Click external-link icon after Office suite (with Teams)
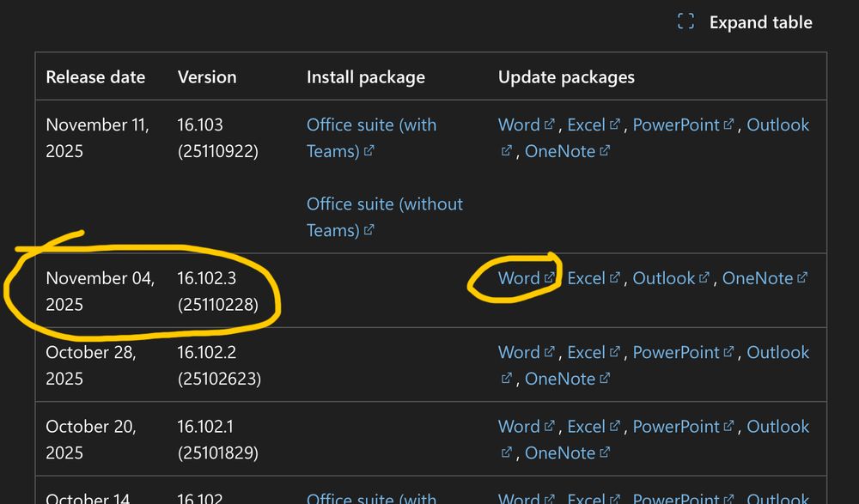 pos(369,151)
